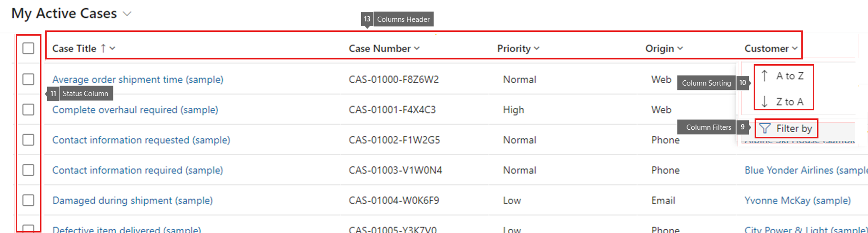Open the Contact information requested case link

coord(141,140)
